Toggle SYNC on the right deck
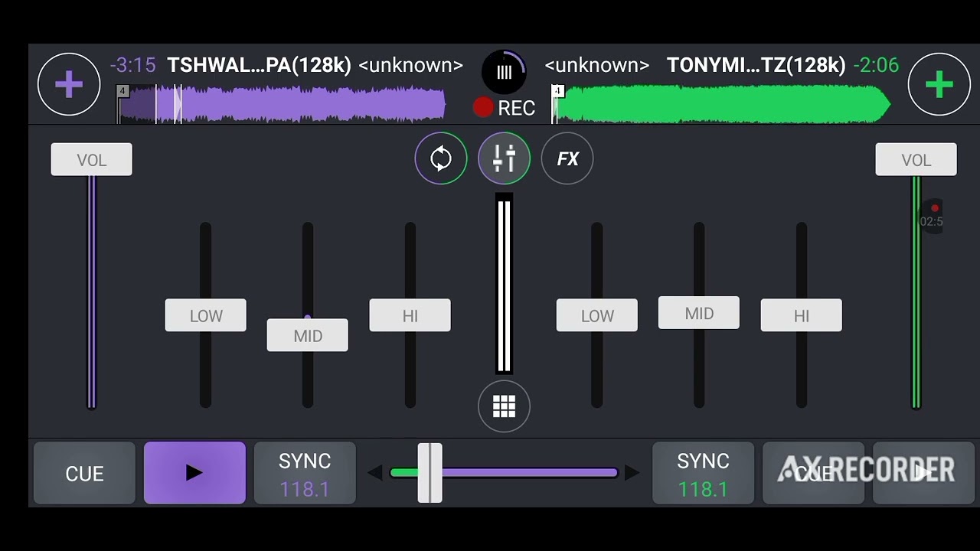This screenshot has height=551, width=980. 703,473
